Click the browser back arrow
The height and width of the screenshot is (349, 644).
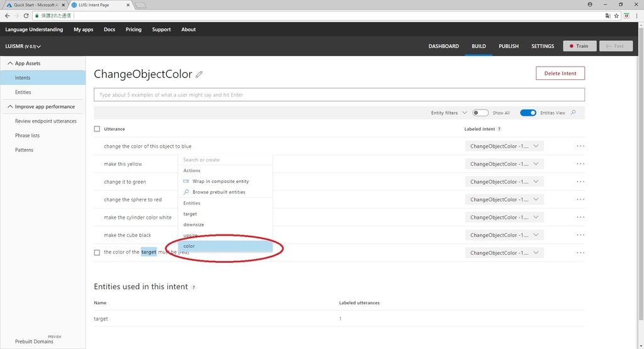coord(7,16)
